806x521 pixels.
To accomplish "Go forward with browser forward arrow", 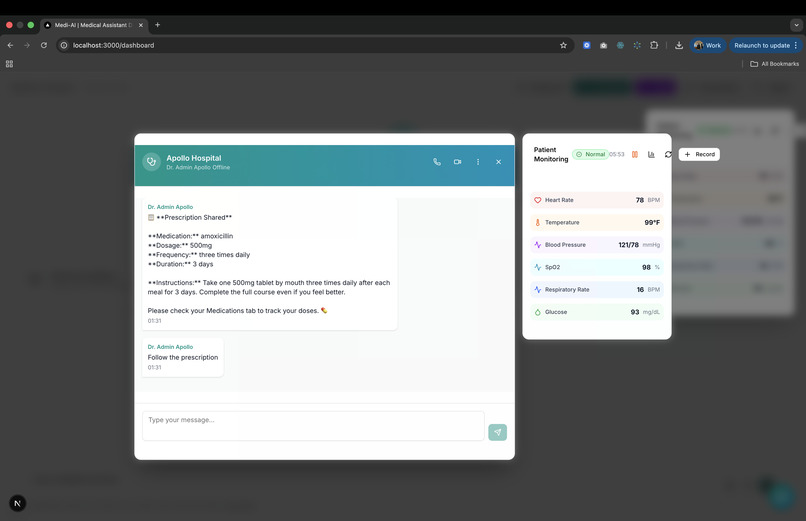I will [27, 45].
